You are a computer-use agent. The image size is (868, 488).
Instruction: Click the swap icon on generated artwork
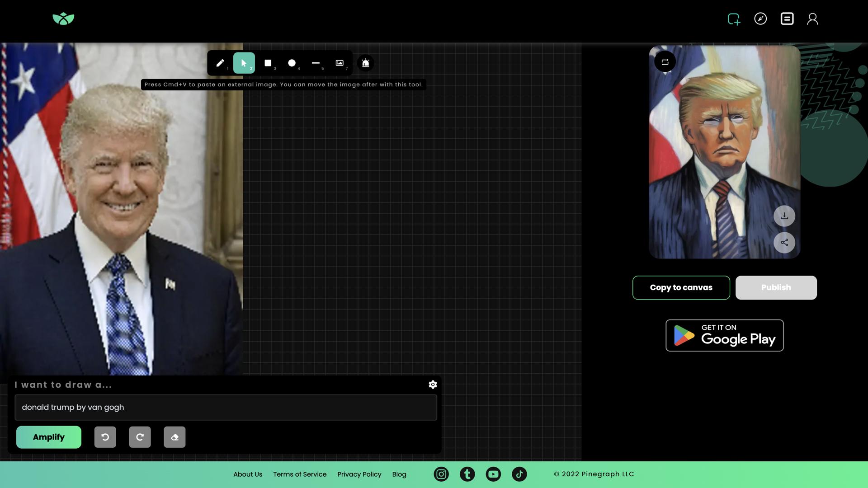(x=665, y=62)
